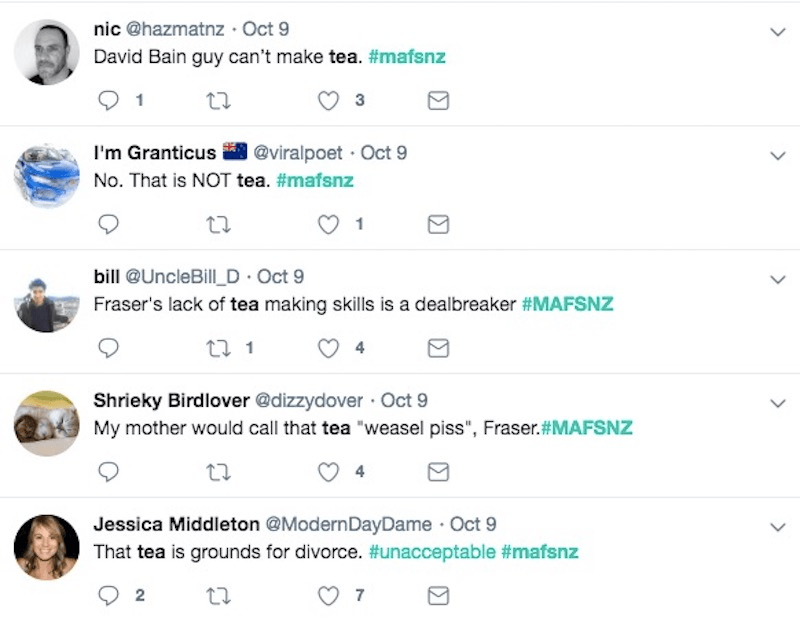Open dropdown arrow on Jessica Middleton's tweet
This screenshot has width=800, height=619.
tap(777, 526)
